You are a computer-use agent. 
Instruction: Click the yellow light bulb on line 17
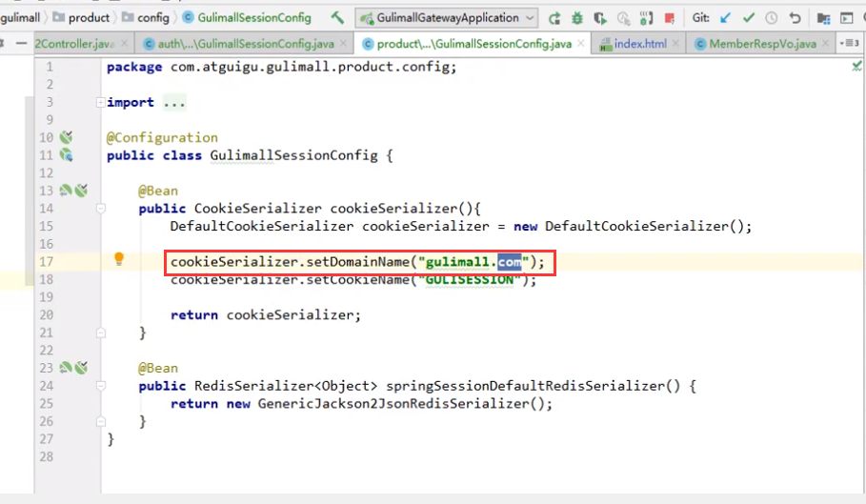click(119, 259)
